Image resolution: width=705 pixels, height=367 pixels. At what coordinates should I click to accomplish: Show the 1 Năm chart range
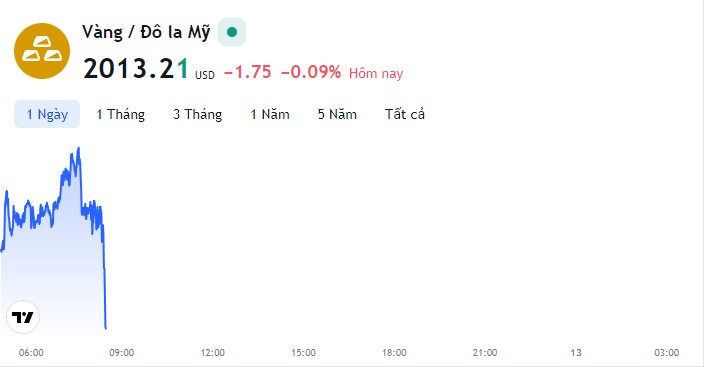pos(270,114)
